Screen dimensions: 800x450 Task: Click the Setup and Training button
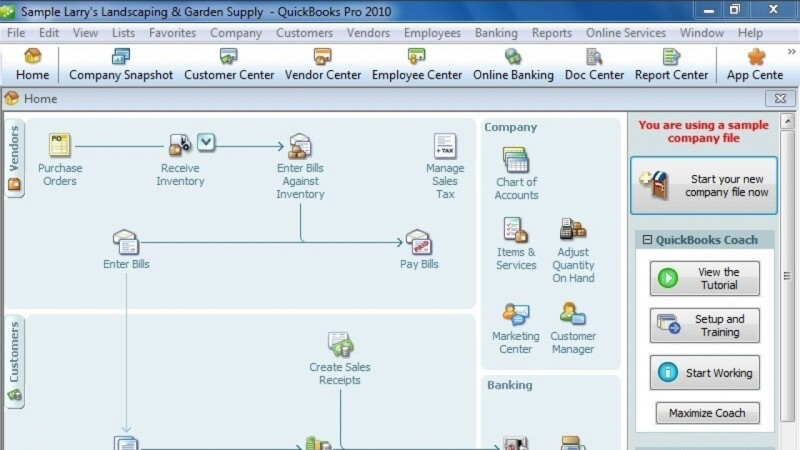705,326
